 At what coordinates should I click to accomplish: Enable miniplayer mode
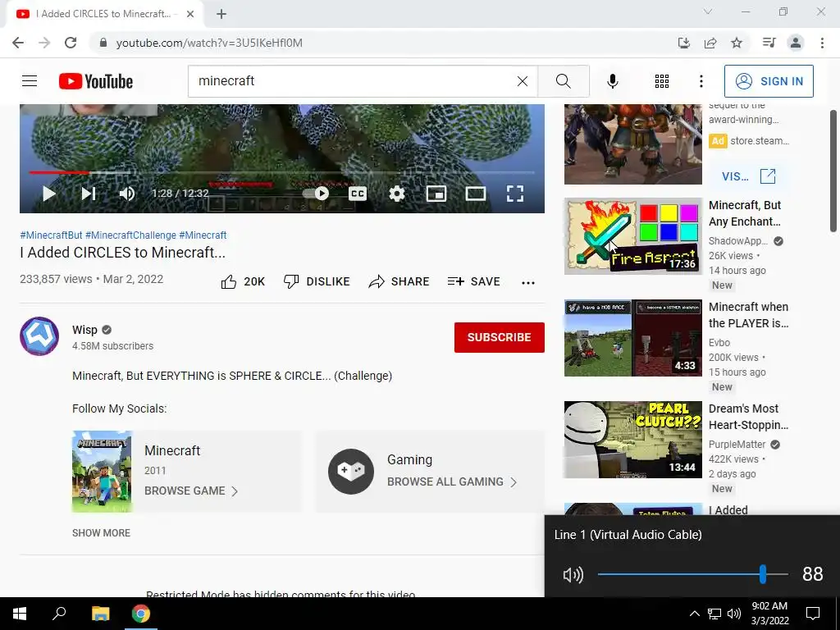click(436, 194)
